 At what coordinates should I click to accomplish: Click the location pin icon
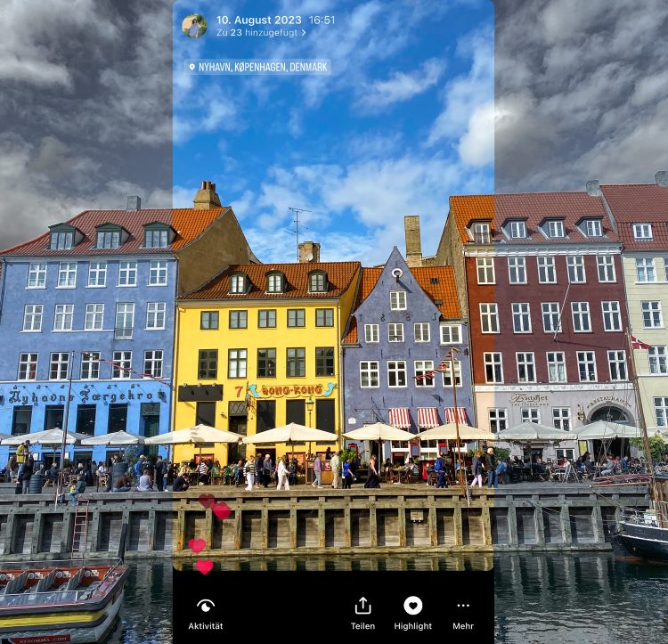coord(191,67)
